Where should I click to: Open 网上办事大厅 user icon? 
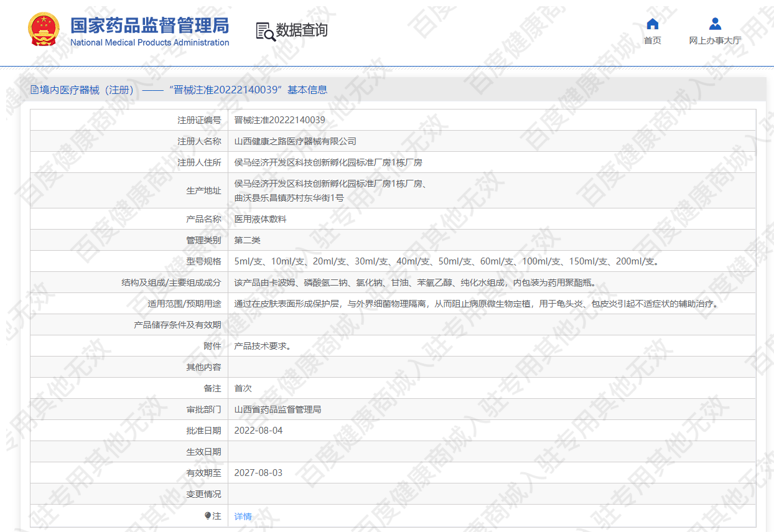pyautogui.click(x=716, y=24)
